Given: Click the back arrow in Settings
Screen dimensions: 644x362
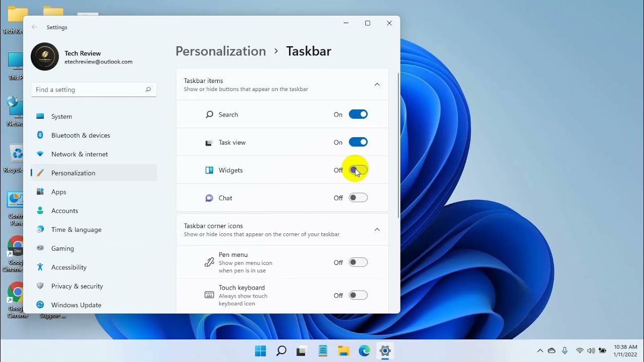Looking at the screenshot, I should (x=34, y=27).
